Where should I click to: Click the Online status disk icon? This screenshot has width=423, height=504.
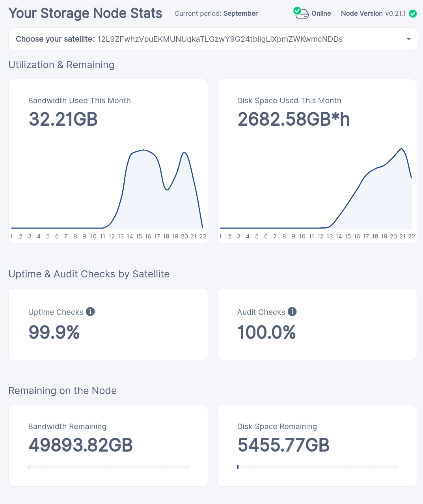coord(301,13)
